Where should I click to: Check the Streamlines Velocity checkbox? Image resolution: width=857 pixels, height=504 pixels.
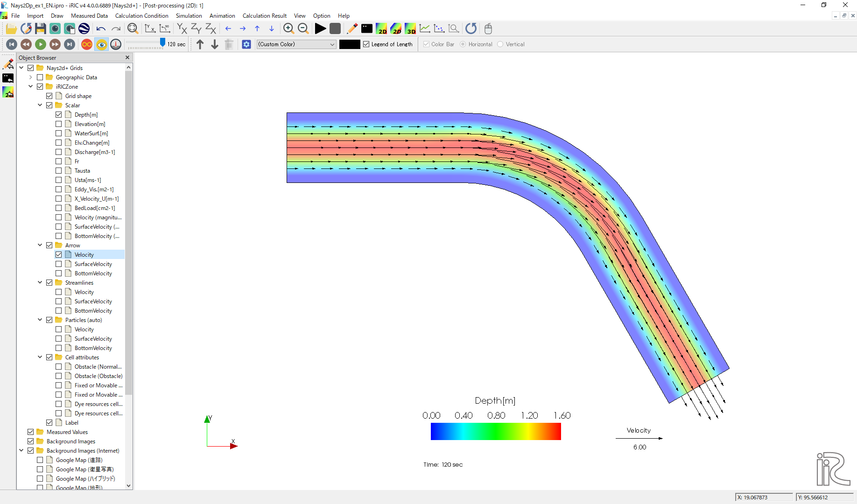[58, 292]
